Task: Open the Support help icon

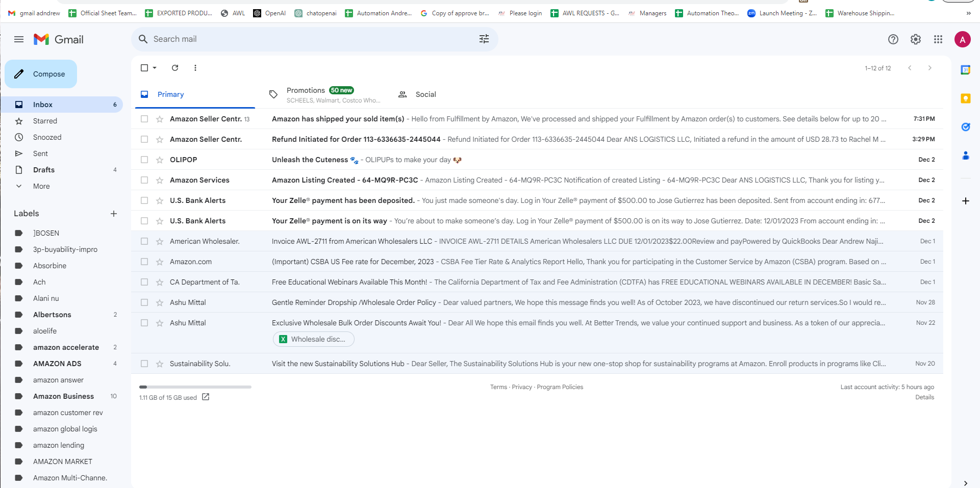Action: click(893, 39)
